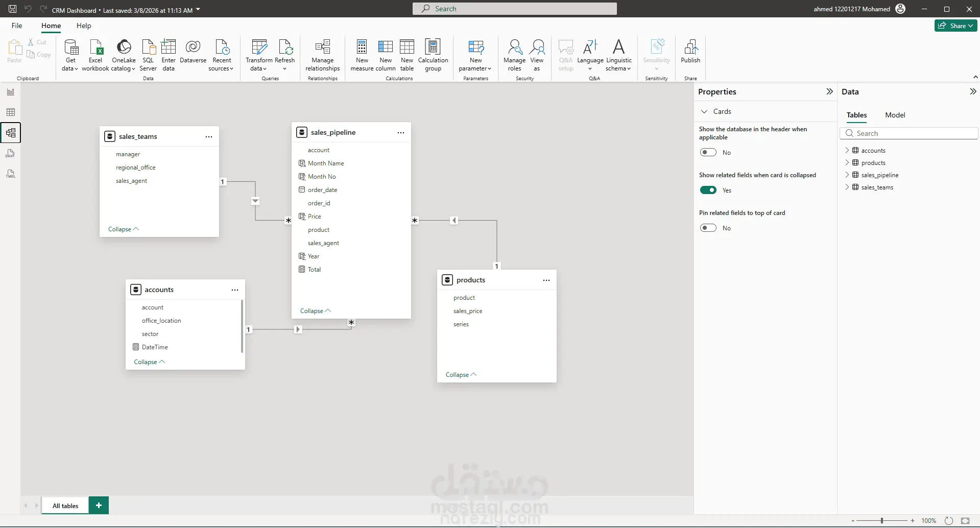
Task: Expand sales_pipeline table in Data pane
Action: (847, 175)
